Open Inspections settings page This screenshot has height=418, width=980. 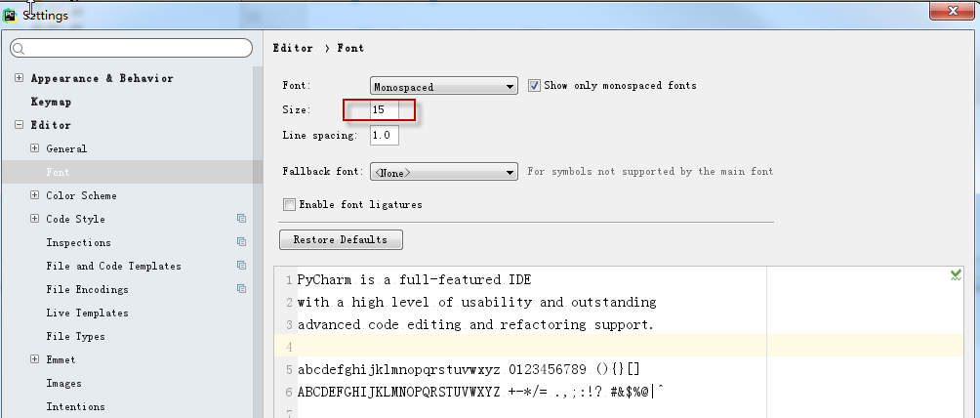(x=78, y=243)
